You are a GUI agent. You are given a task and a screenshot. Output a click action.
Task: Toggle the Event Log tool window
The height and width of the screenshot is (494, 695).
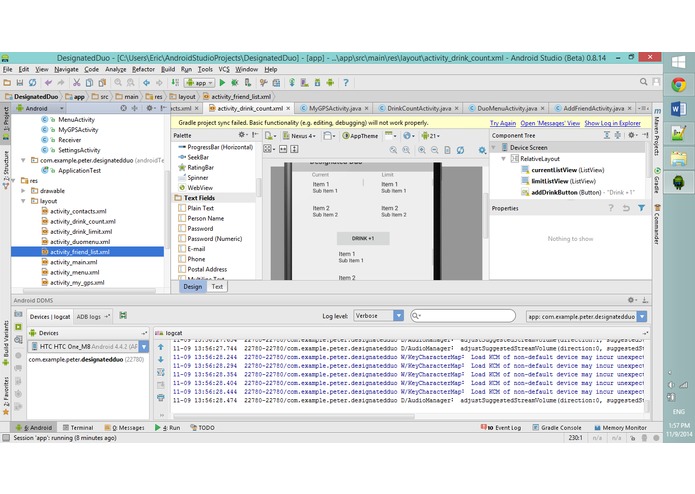click(501, 428)
